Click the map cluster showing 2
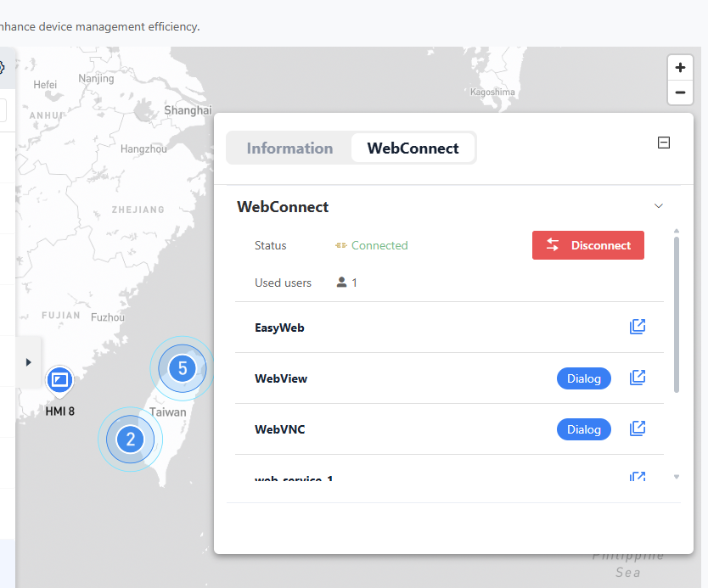708x588 pixels. click(130, 439)
